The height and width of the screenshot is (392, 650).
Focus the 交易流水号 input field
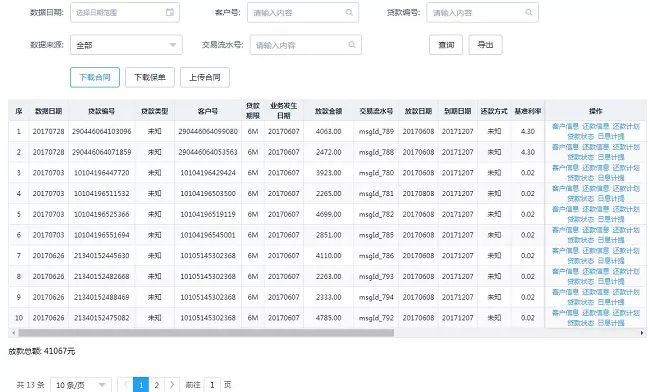coord(306,45)
